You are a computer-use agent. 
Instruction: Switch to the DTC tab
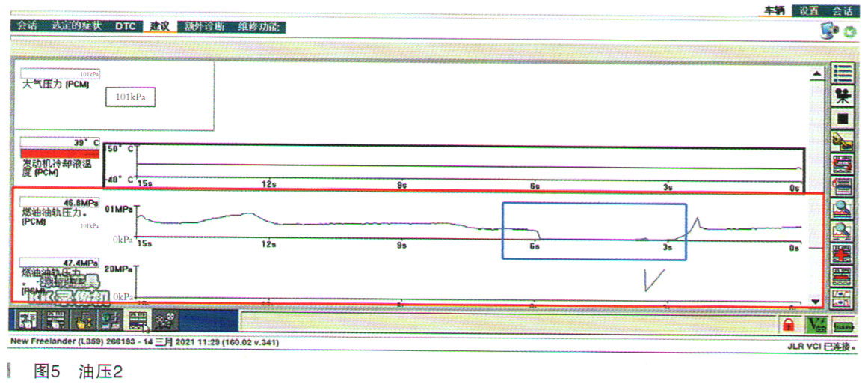tap(126, 26)
